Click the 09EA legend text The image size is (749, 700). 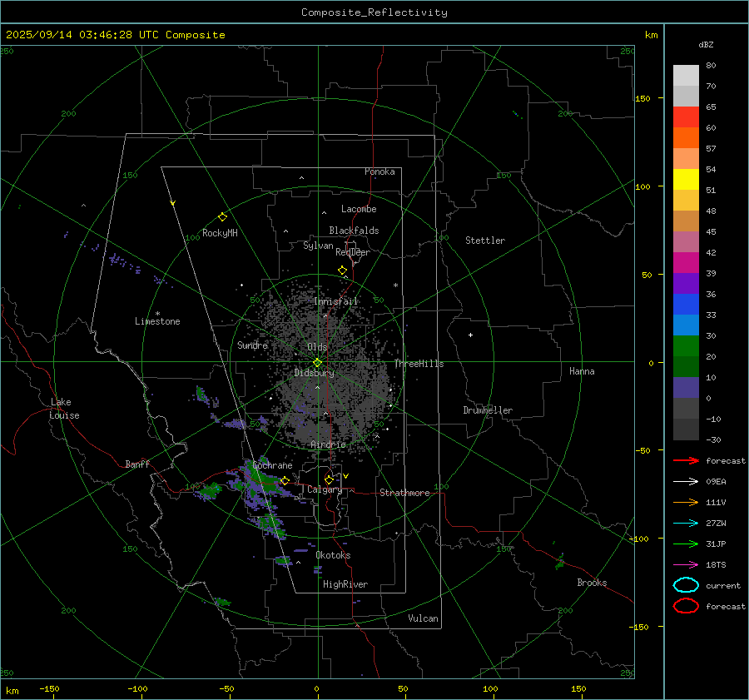point(716,482)
